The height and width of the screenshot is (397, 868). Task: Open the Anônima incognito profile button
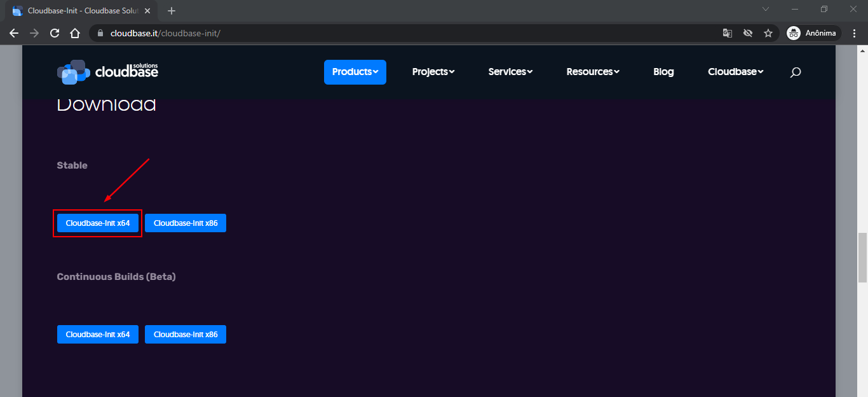click(813, 33)
